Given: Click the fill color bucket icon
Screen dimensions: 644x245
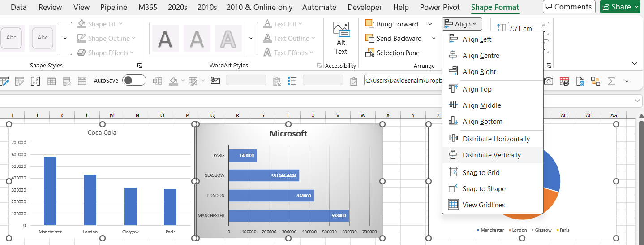Looking at the screenshot, I should [x=174, y=81].
